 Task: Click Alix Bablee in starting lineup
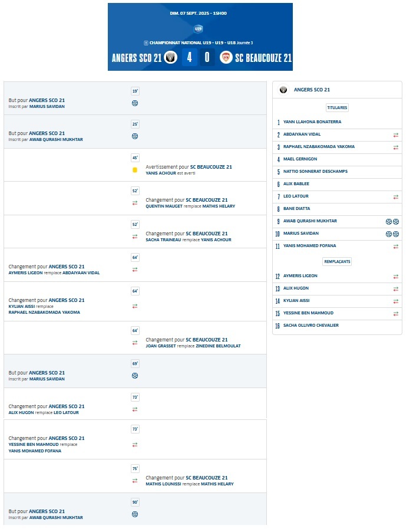(x=296, y=183)
